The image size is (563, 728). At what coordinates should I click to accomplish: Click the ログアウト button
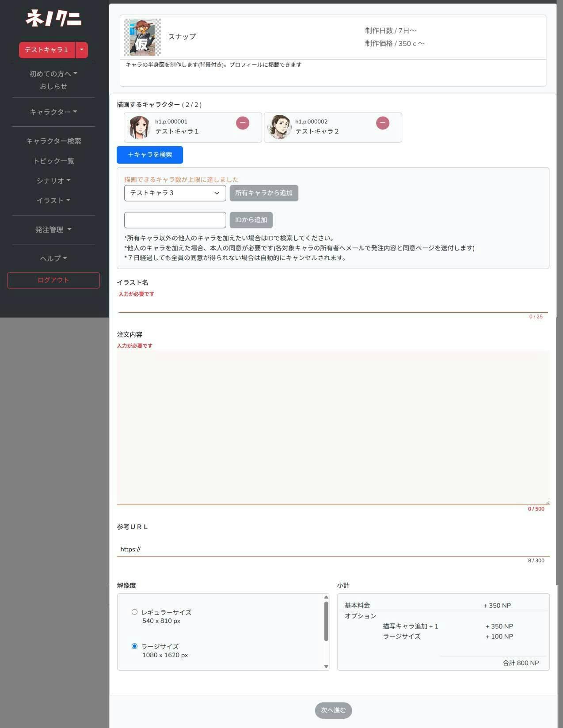(x=53, y=280)
